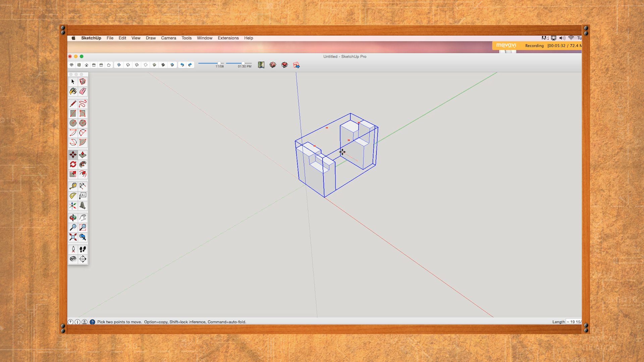Screen dimensions: 644x362
Task: Pick the Rotated Rectangle tool
Action: [x=83, y=113]
